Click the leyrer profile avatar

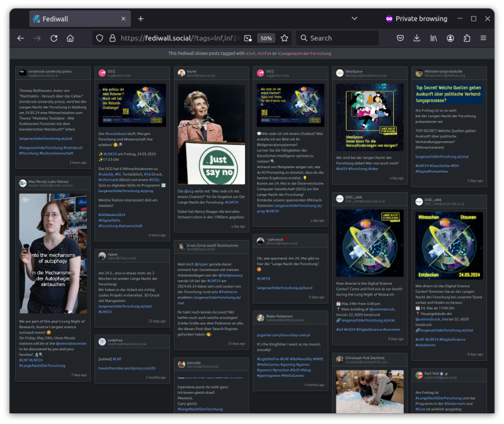[x=181, y=73]
